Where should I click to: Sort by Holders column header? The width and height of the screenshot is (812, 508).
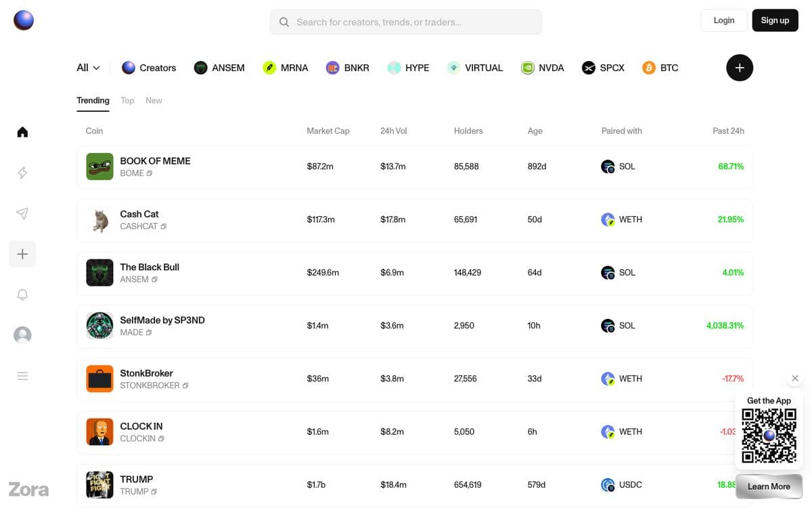click(x=468, y=131)
